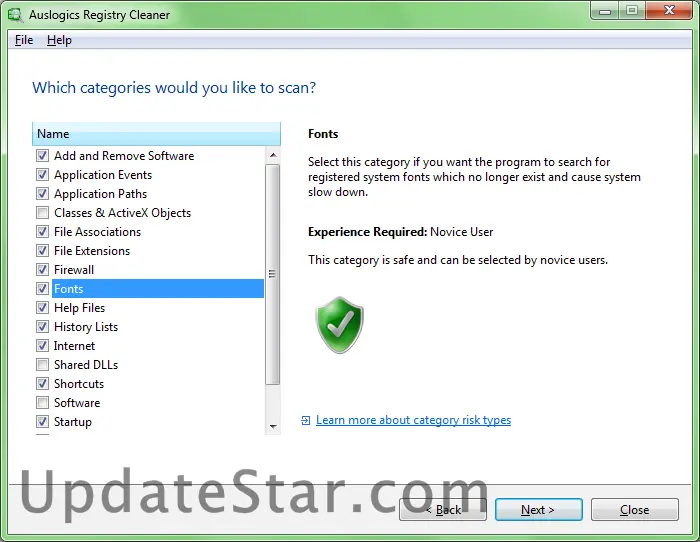Minimize the Registry Cleaner window
This screenshot has width=700, height=542.
(605, 11)
